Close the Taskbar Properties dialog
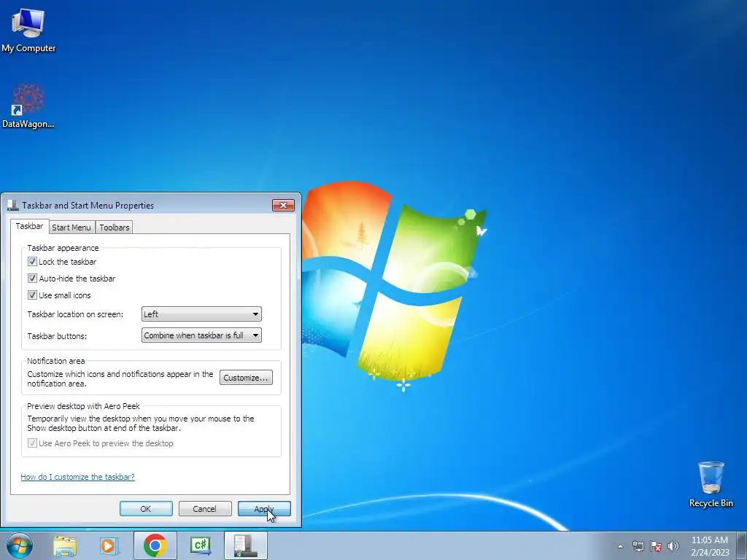The width and height of the screenshot is (747, 560). coord(284,205)
